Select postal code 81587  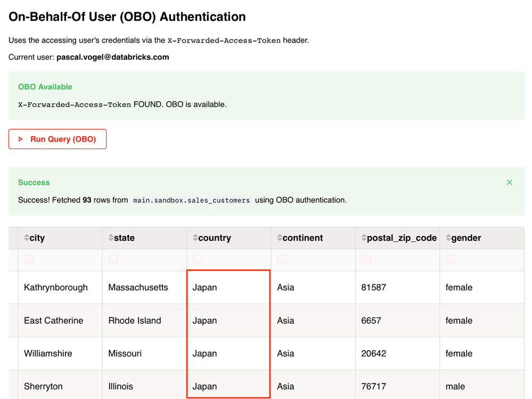pos(398,287)
